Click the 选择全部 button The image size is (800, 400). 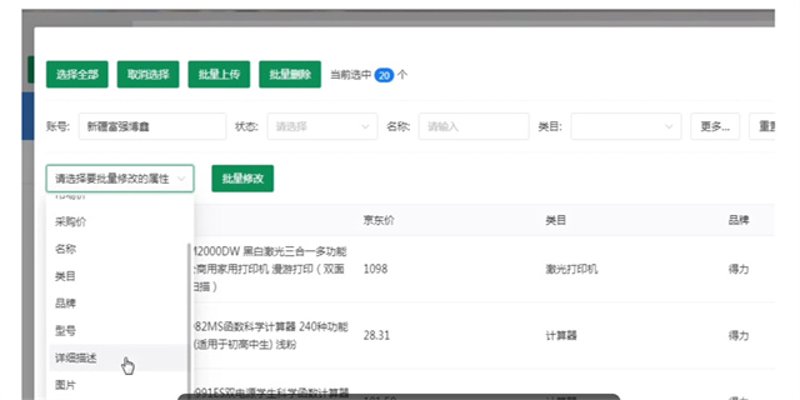click(77, 74)
